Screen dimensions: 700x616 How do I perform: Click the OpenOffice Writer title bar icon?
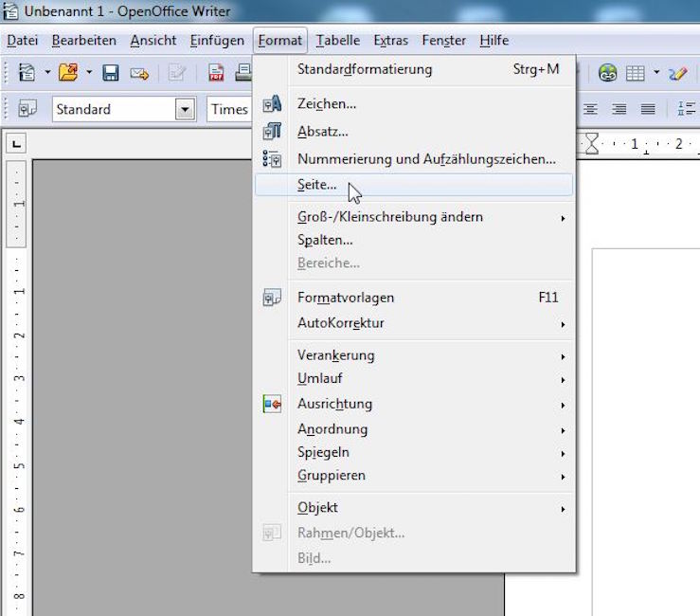[x=10, y=11]
